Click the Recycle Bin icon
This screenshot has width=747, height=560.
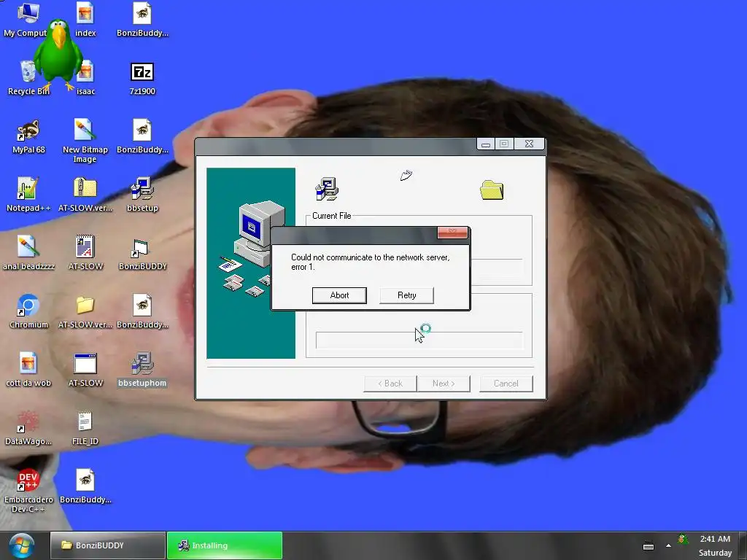click(x=28, y=77)
